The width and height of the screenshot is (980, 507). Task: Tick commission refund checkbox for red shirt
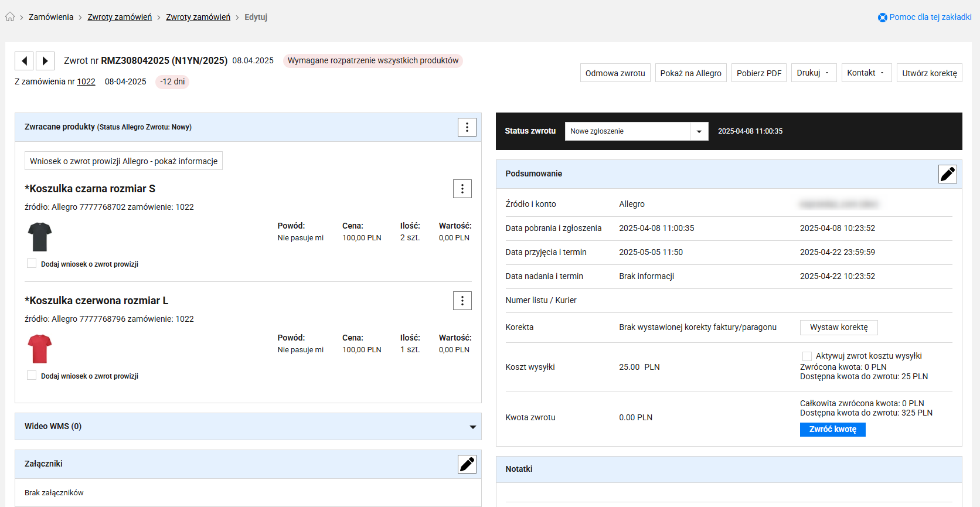click(x=32, y=376)
